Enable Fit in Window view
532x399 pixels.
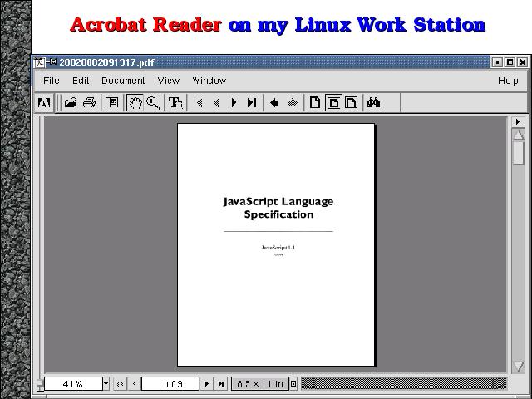click(x=332, y=103)
